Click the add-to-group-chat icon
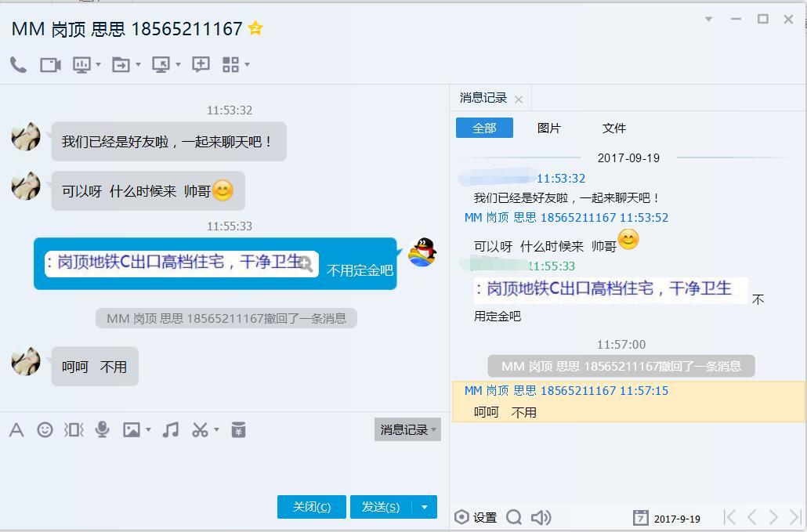Image resolution: width=807 pixels, height=532 pixels. pos(201,64)
